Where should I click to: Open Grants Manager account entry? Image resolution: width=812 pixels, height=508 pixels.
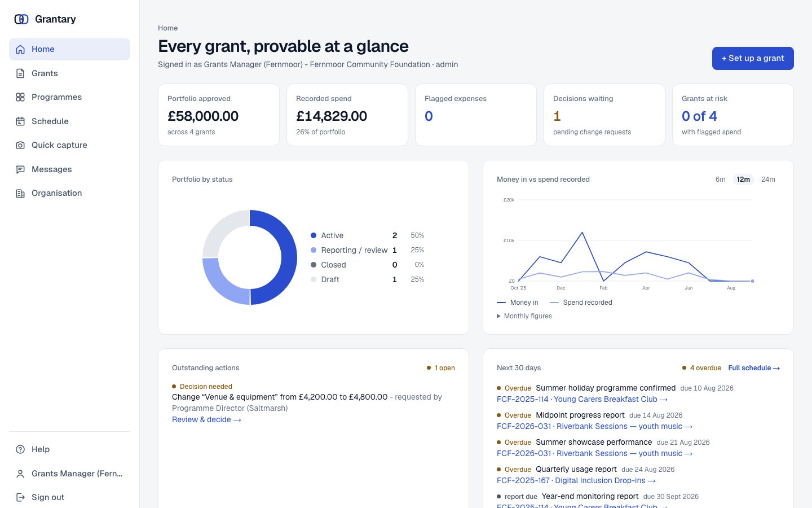click(69, 474)
